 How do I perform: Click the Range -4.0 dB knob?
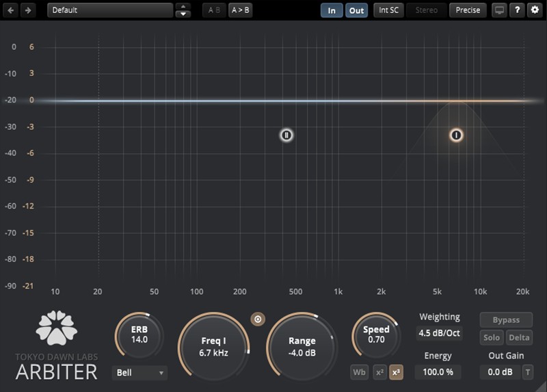(x=302, y=347)
